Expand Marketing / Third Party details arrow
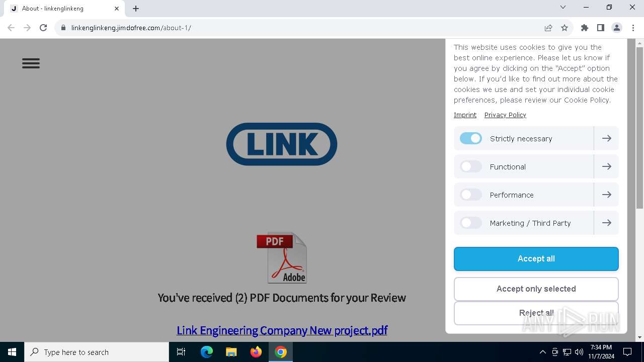Viewport: 644px width, 362px height. (x=606, y=223)
